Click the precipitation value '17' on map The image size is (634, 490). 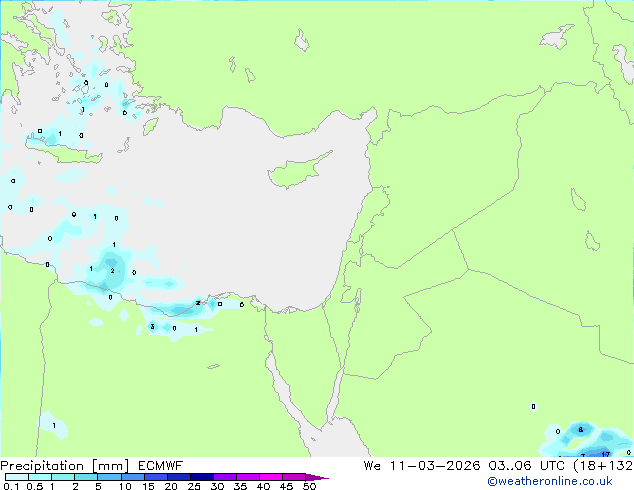coord(605,454)
